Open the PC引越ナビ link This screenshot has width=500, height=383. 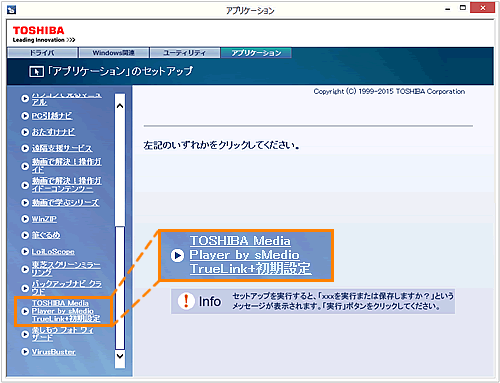tap(52, 116)
